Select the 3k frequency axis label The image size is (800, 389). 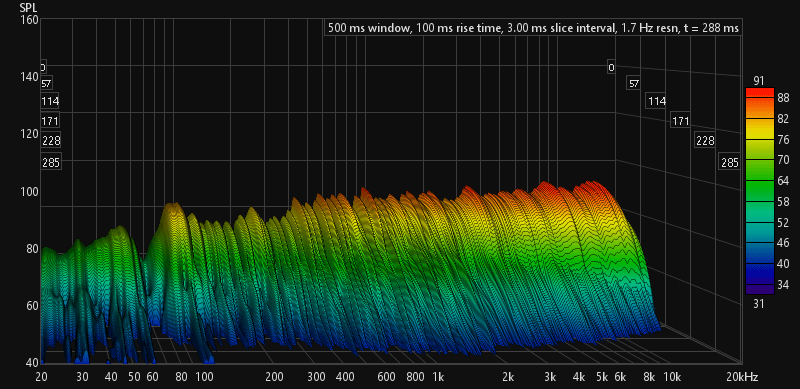(x=549, y=378)
